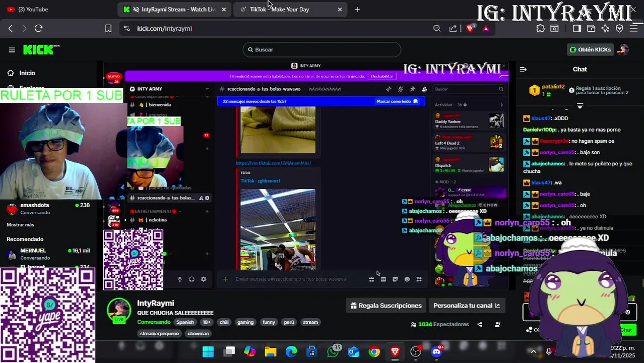Viewport: 644px width, 363px height.
Task: Open Brave Rewards triangle icon
Action: click(x=486, y=28)
